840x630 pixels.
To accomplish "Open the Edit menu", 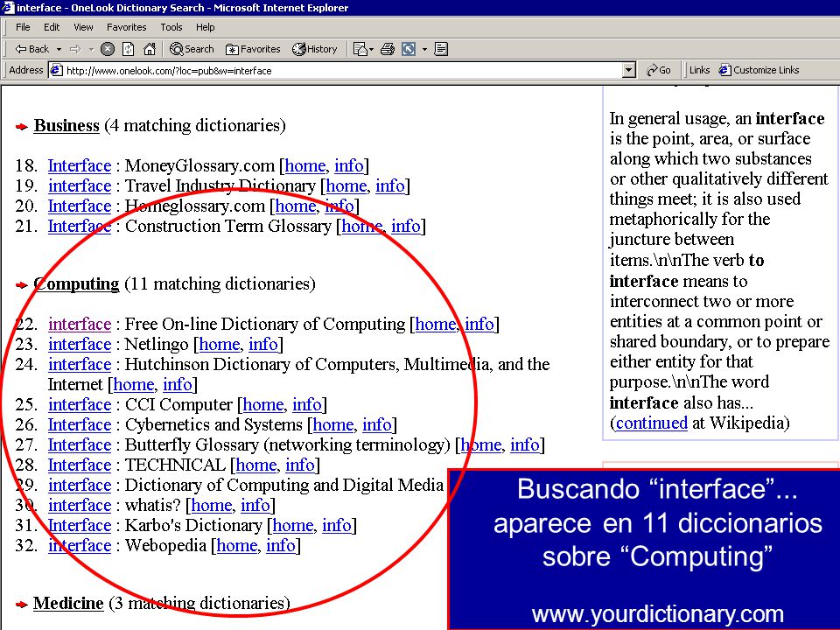I will point(52,27).
